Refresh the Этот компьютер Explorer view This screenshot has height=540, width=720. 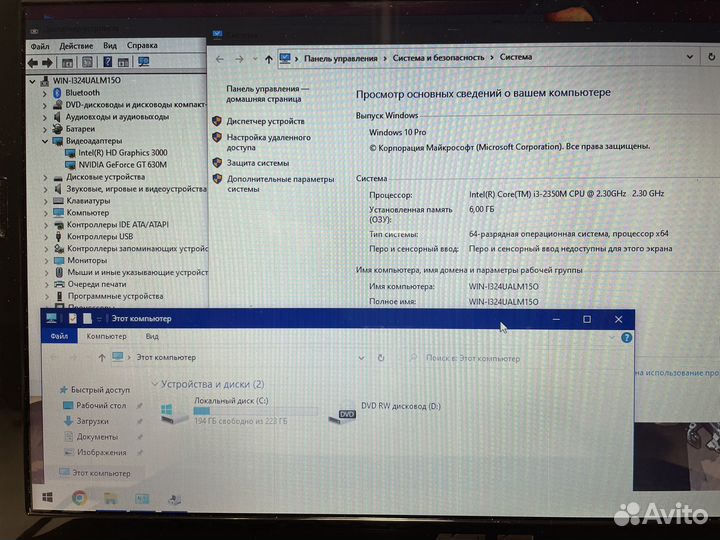(381, 358)
